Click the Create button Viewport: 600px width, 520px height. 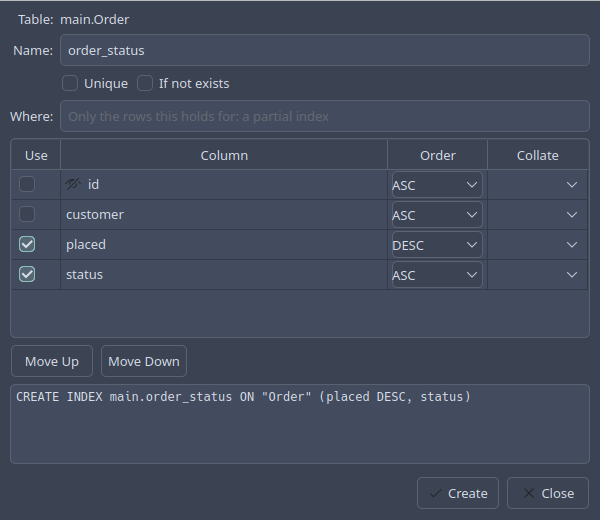(458, 493)
